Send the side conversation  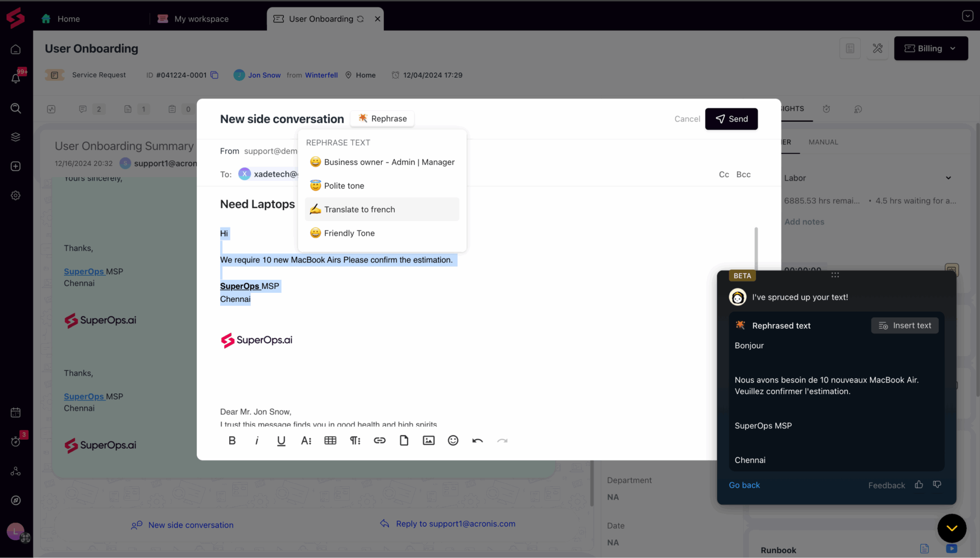click(x=731, y=119)
